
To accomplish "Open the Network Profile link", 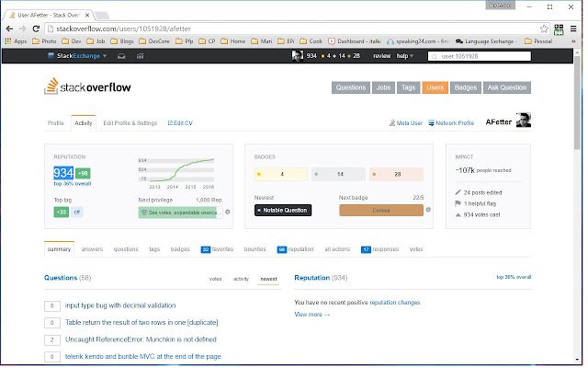I will click(x=451, y=122).
